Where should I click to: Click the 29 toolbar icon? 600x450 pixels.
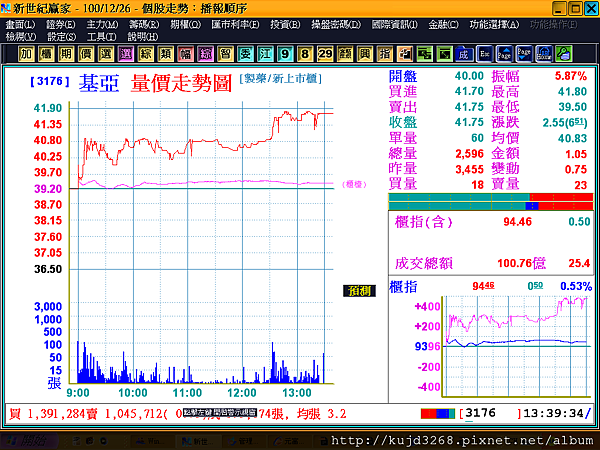click(325, 54)
